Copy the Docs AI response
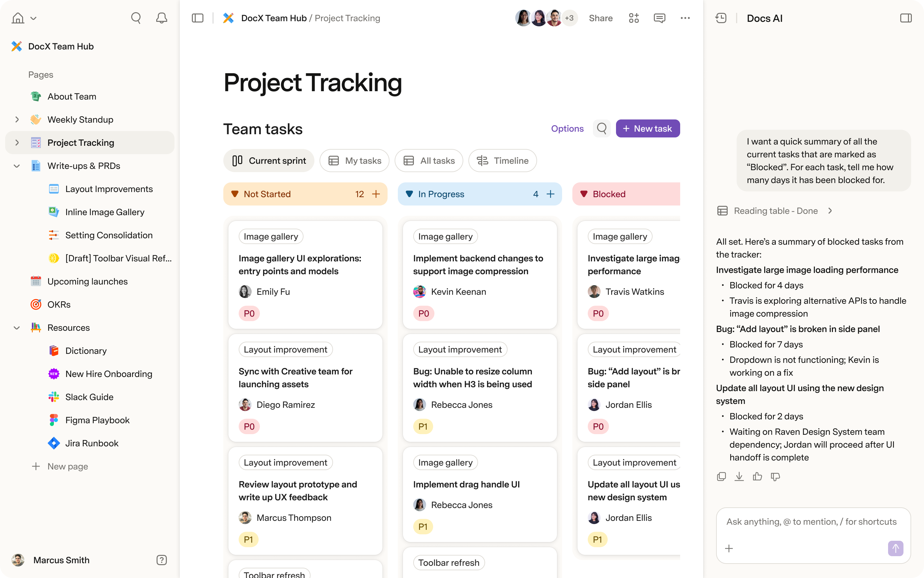This screenshot has width=924, height=578. (721, 476)
